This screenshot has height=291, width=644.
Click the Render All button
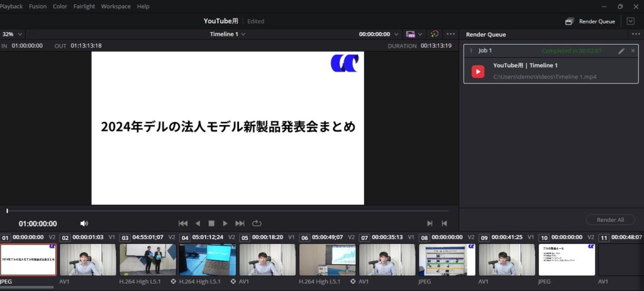click(610, 220)
